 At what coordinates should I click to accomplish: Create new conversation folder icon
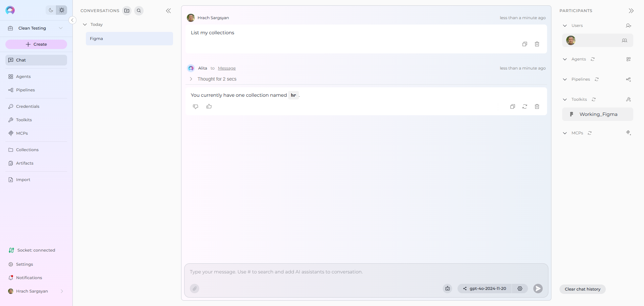pos(127,11)
